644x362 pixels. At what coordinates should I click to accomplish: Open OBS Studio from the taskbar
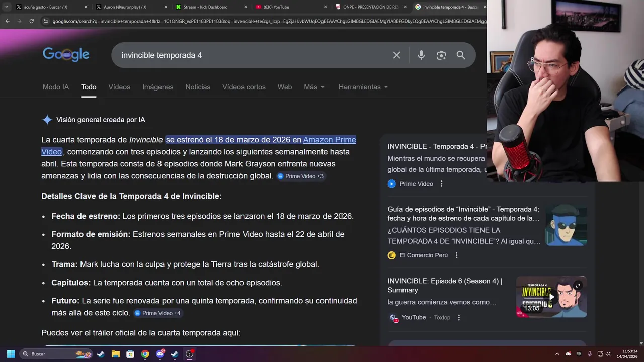(189, 354)
